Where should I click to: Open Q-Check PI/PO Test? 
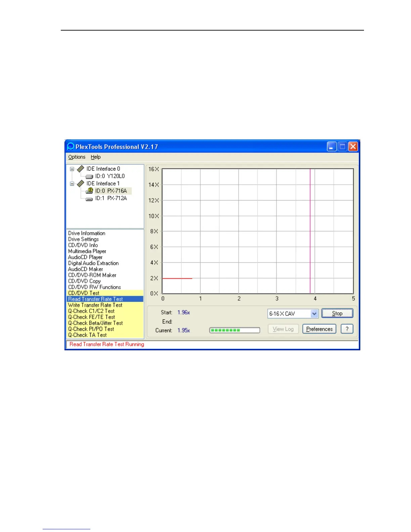[x=105, y=329]
